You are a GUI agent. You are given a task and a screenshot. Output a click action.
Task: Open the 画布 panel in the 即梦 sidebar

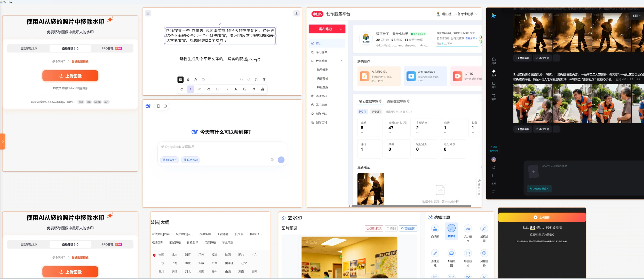[494, 97]
